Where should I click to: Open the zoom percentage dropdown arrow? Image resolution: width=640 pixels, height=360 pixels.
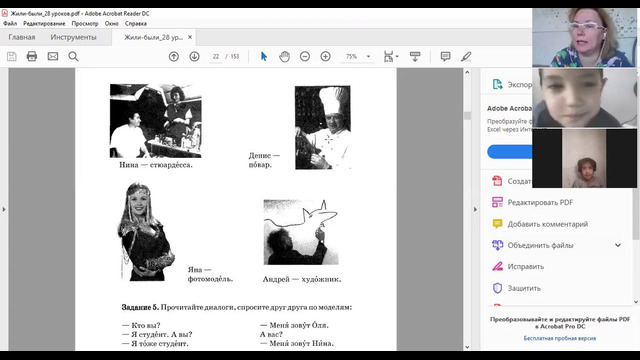coord(368,56)
